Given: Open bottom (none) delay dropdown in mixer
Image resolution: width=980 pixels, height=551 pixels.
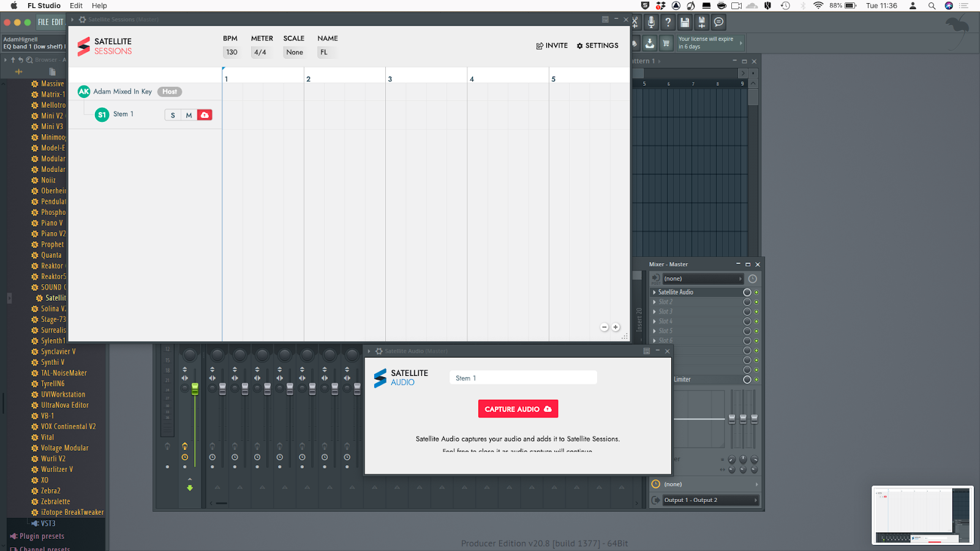Looking at the screenshot, I should tap(710, 484).
